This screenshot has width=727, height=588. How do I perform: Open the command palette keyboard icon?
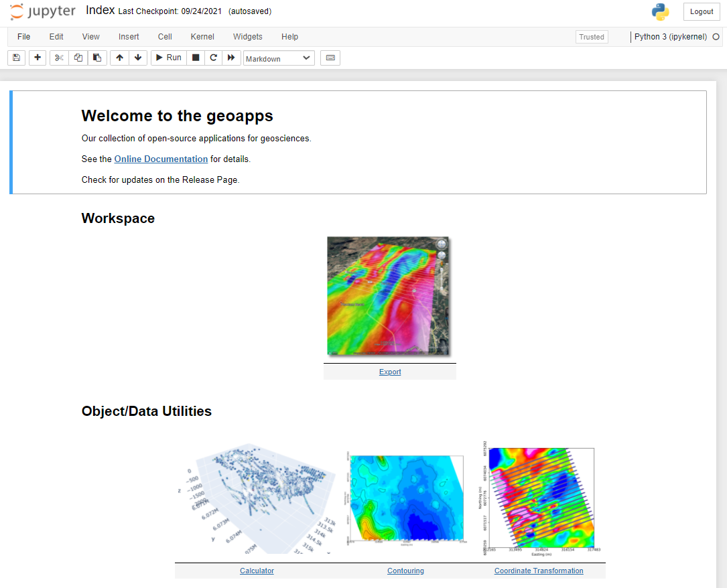click(330, 58)
